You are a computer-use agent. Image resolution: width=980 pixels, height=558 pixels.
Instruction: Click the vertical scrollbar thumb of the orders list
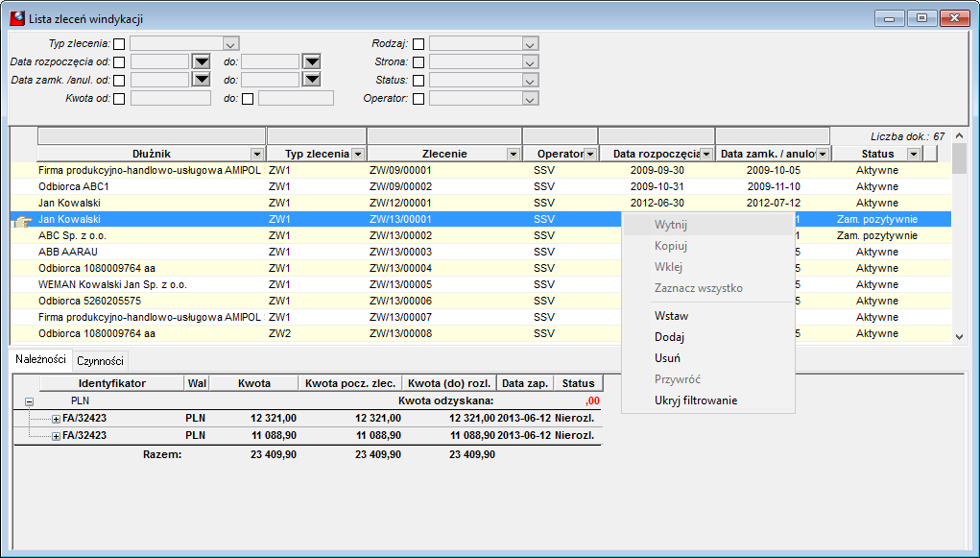[959, 158]
